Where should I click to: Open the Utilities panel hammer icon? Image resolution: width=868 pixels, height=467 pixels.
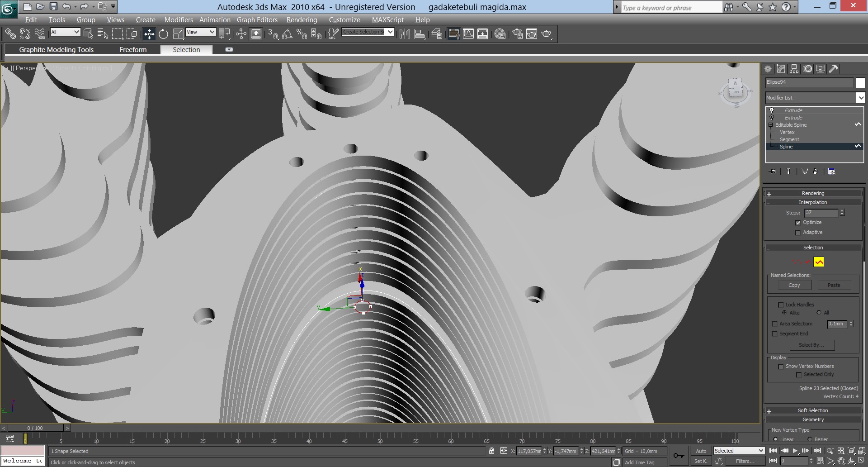(834, 69)
